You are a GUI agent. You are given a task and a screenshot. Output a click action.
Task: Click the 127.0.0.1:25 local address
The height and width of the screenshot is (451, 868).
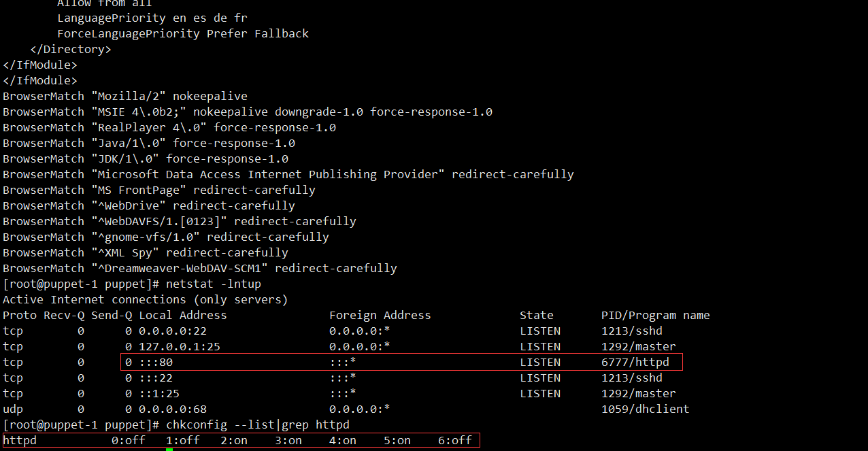180,346
